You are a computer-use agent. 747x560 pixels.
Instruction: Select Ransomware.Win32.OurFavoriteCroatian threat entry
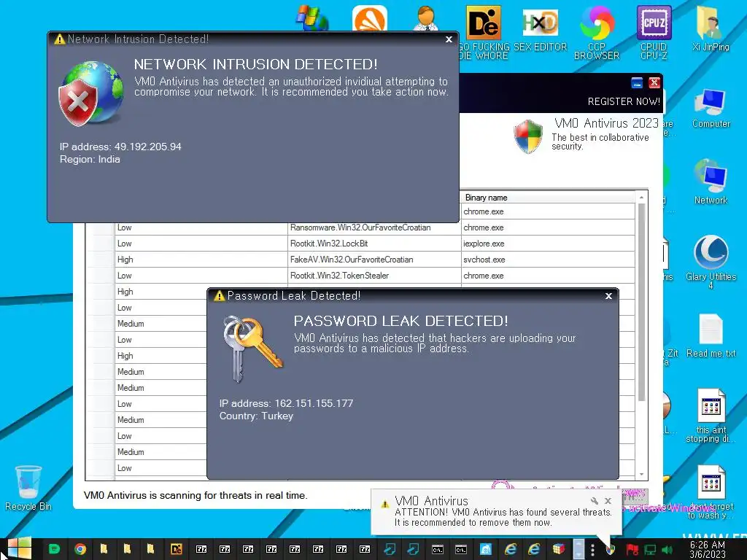tap(360, 227)
